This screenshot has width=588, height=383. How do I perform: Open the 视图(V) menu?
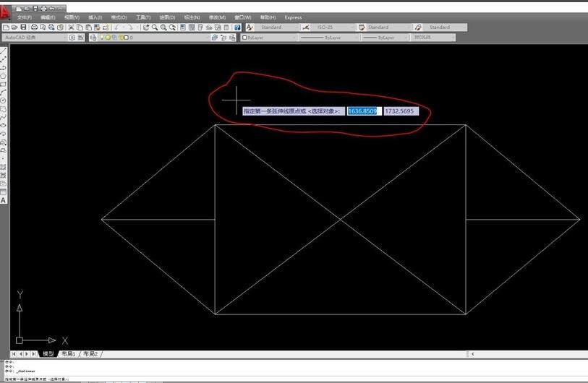tap(72, 17)
